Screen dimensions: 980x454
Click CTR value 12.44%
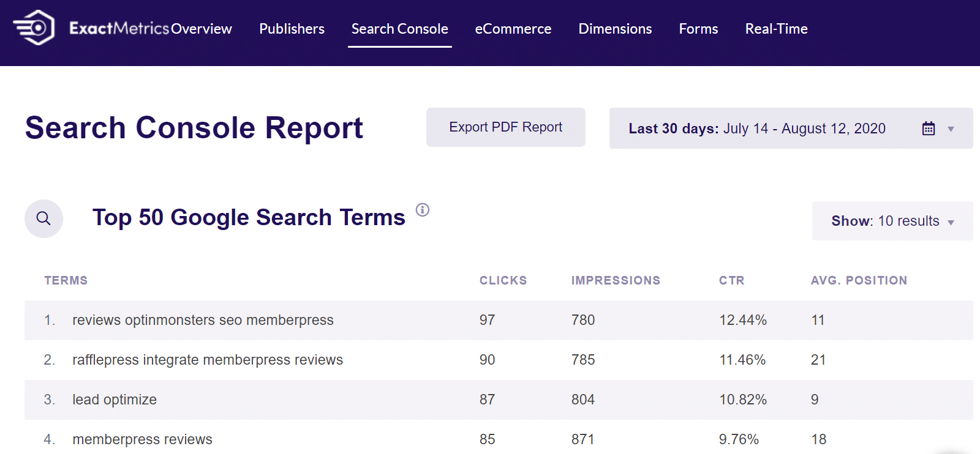(x=743, y=320)
